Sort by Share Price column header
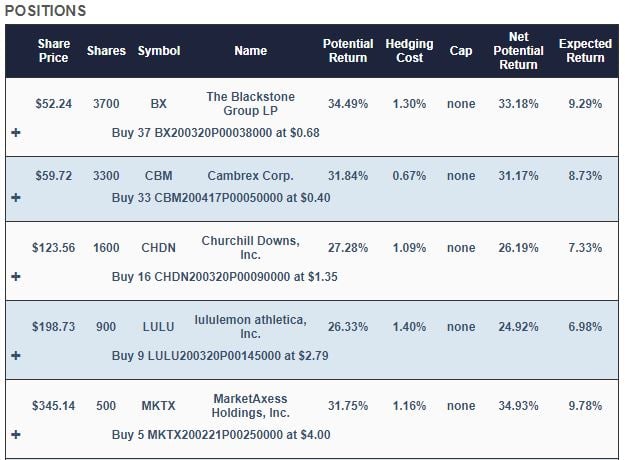Viewport: 625px width, 460px height. (53, 51)
